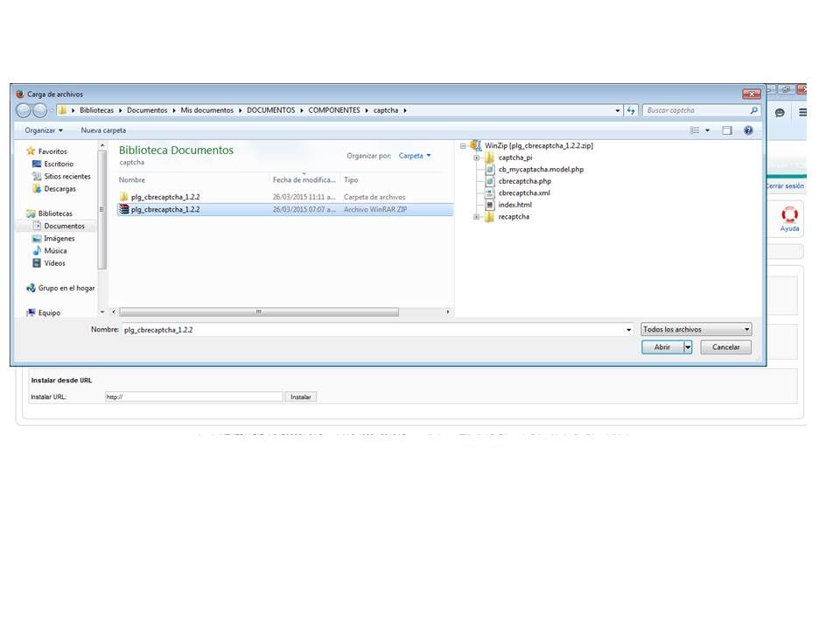This screenshot has width=840, height=630.
Task: Toggle the preview pane icon
Action: [727, 130]
